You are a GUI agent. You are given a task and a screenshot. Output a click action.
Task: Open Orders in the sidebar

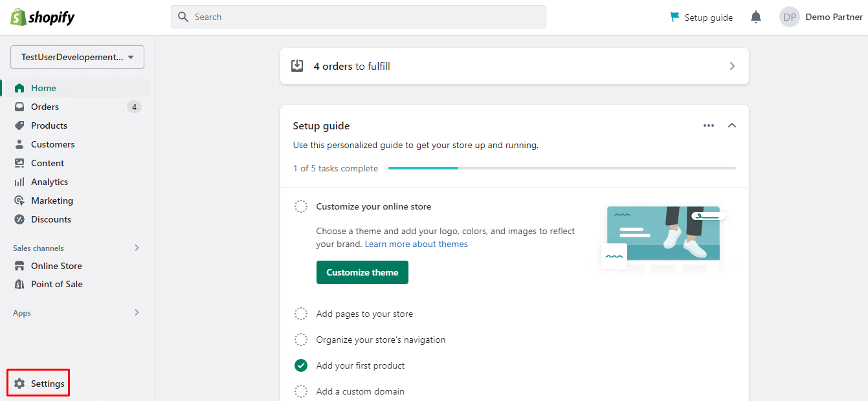[45, 107]
